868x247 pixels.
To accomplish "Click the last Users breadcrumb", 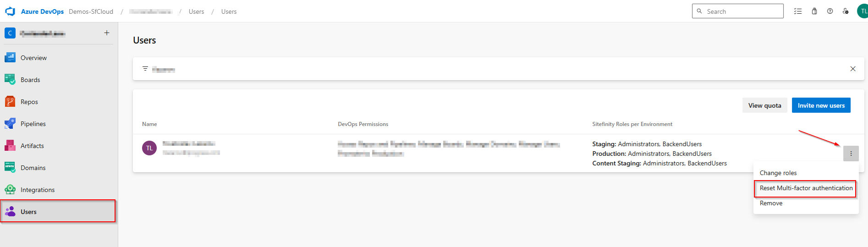I will click(229, 11).
